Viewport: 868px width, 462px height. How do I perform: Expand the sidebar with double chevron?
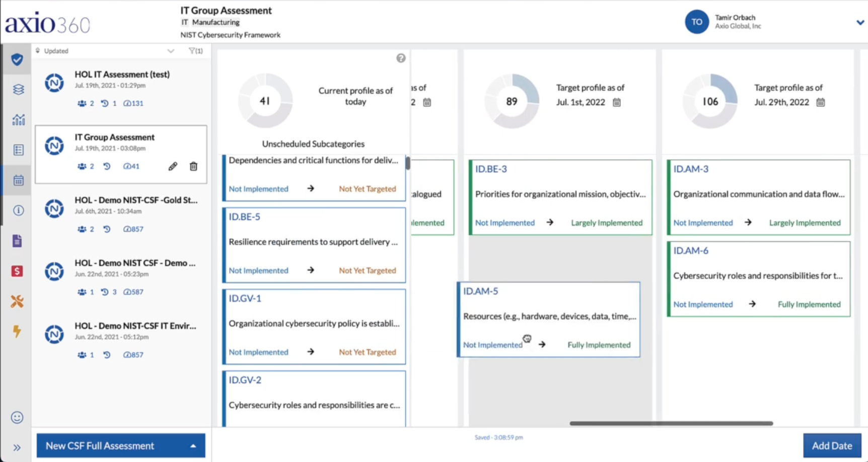[x=17, y=447]
